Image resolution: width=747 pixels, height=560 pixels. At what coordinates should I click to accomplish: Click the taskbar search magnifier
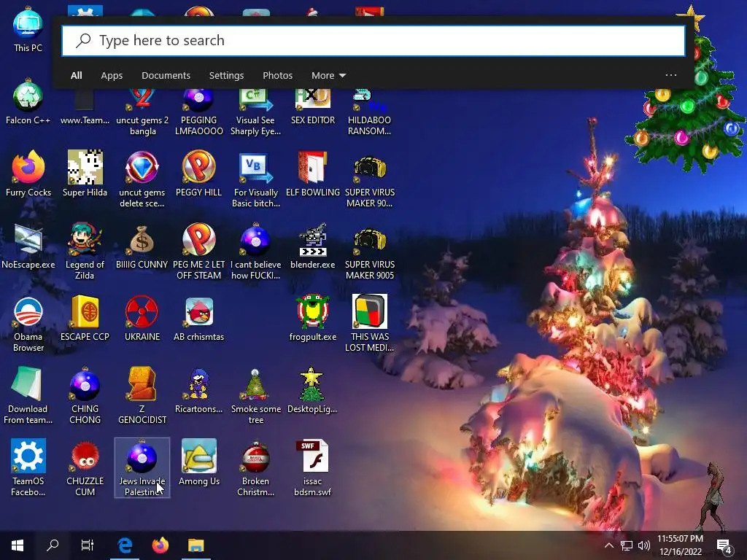(x=53, y=545)
